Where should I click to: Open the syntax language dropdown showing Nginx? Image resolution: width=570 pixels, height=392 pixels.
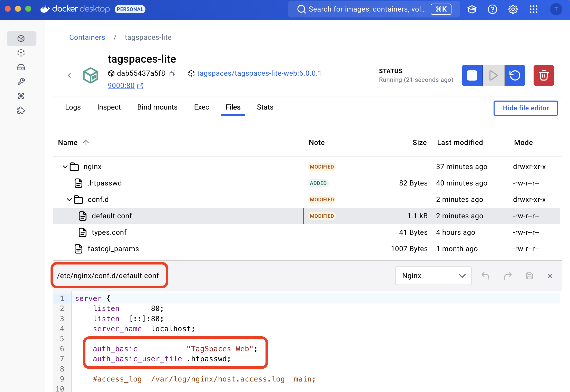pos(433,276)
